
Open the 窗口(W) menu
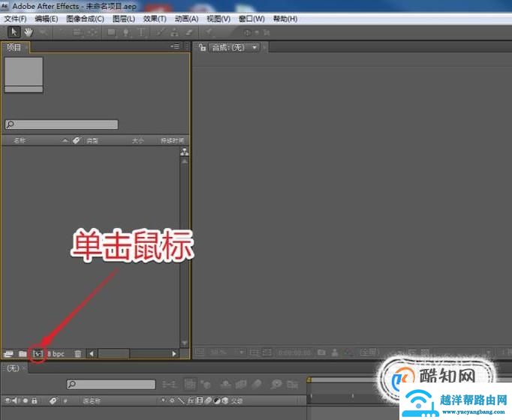pyautogui.click(x=251, y=19)
